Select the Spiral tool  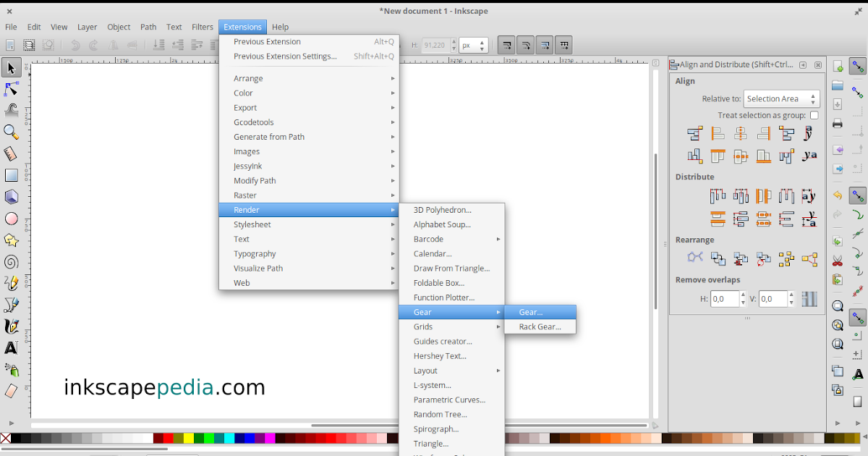pos(11,262)
